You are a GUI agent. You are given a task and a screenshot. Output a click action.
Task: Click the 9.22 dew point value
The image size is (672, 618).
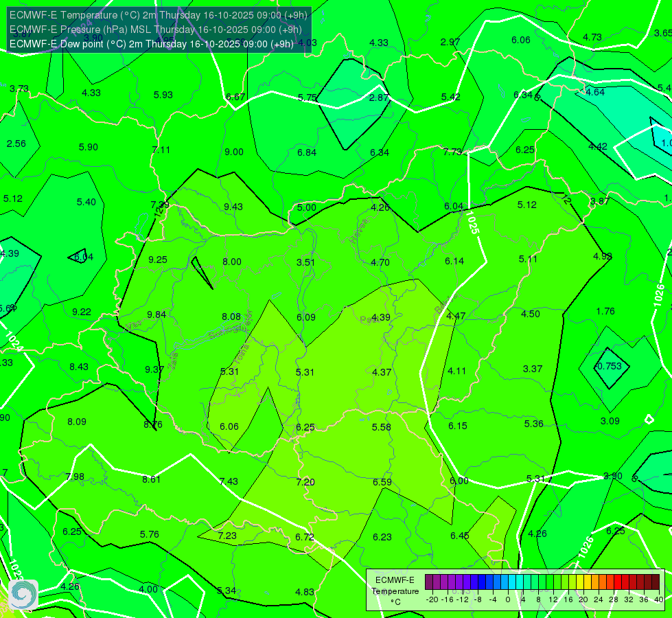click(x=82, y=312)
